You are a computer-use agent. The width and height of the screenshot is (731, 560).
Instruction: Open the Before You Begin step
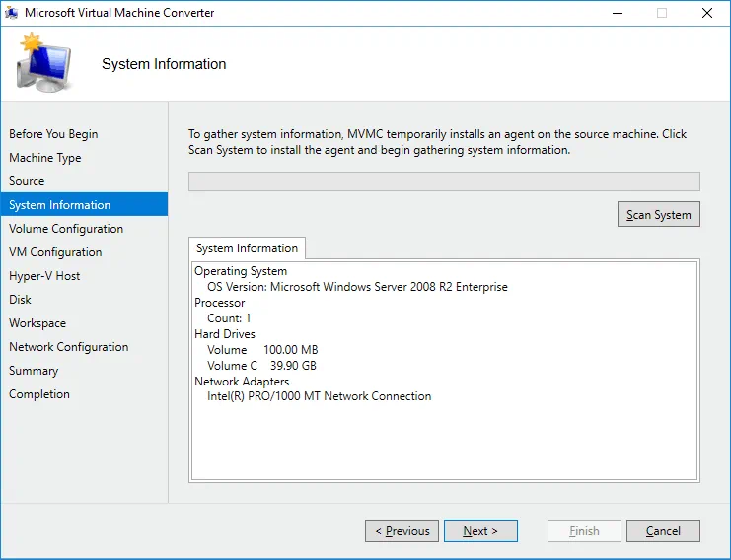pos(53,134)
